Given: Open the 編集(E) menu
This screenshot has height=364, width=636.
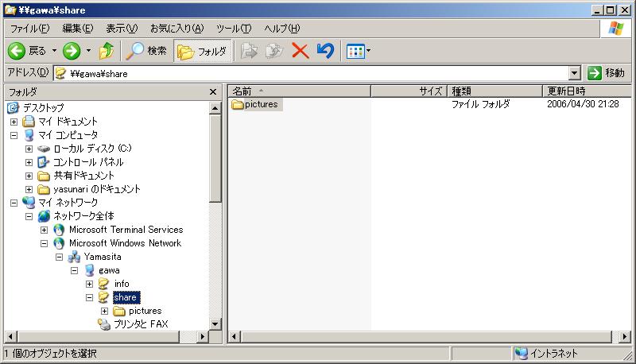Looking at the screenshot, I should click(77, 29).
